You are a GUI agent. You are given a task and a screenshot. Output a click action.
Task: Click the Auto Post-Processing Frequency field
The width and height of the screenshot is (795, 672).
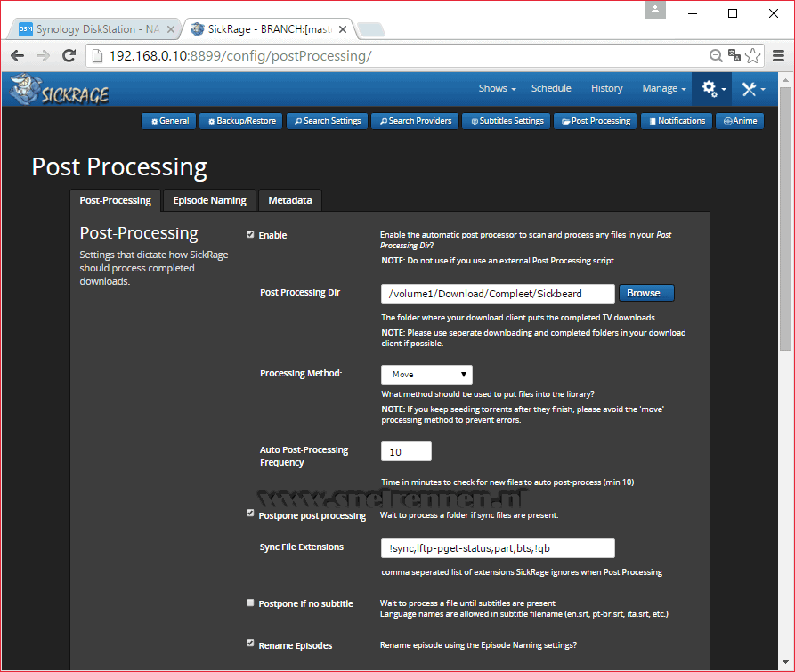click(406, 451)
